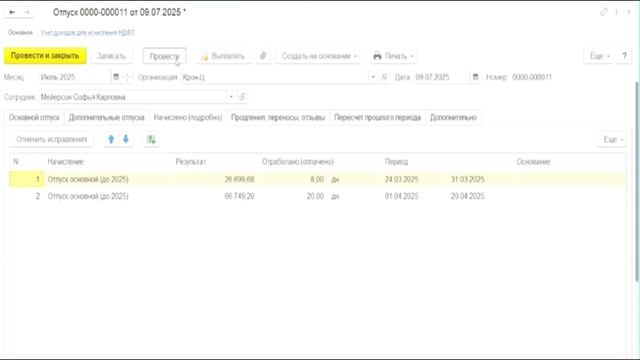Switch to Продления, переносы, отзывы tab

tap(278, 118)
